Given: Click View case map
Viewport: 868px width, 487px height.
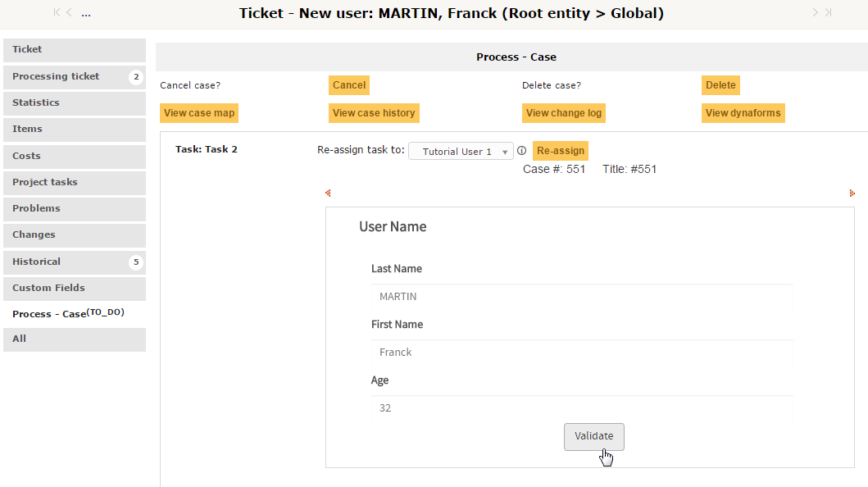Looking at the screenshot, I should tap(199, 113).
